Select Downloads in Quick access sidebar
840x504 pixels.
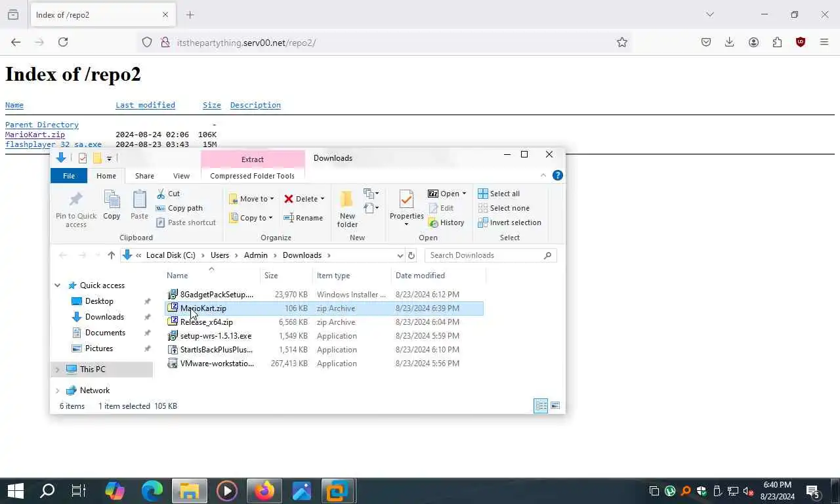point(104,317)
